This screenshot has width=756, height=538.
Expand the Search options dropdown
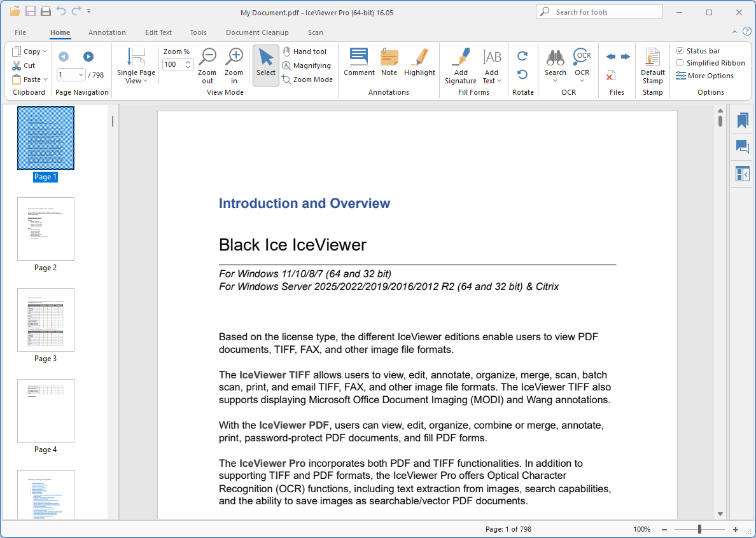click(556, 81)
